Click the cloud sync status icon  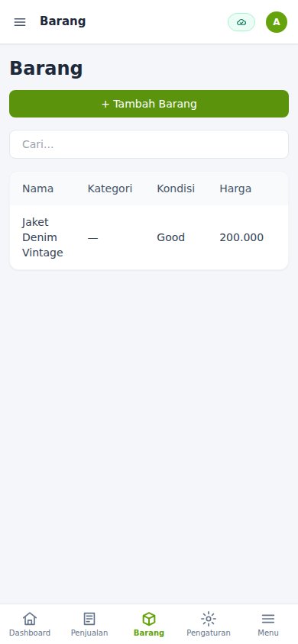(x=241, y=22)
